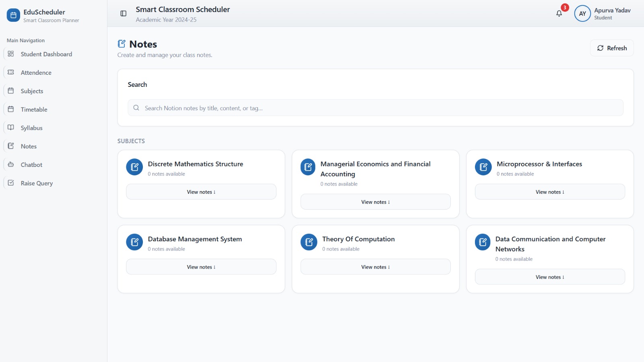View notes for Microprocessor & Interfaces
The width and height of the screenshot is (644, 362).
[550, 192]
